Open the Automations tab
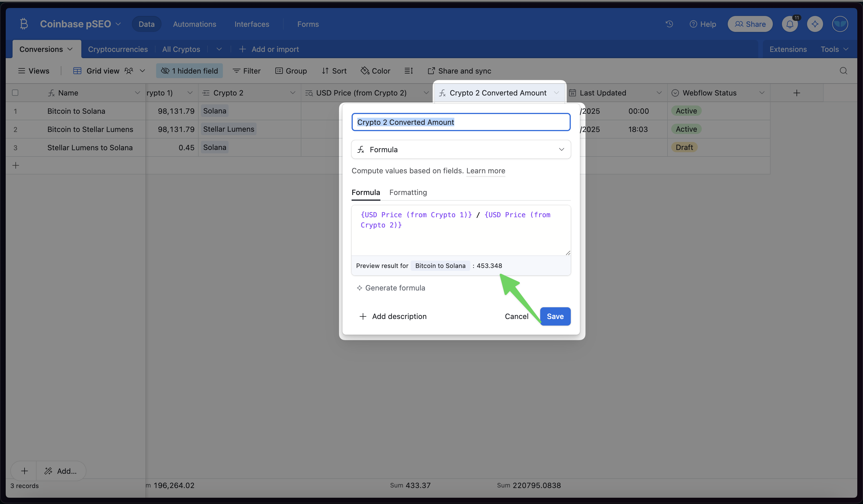Screen dimensions: 863x504 [x=195, y=24]
